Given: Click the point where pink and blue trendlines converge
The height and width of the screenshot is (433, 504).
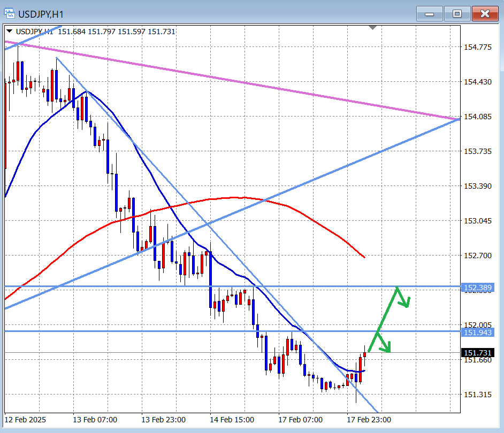Looking at the screenshot, I should coord(459,119).
